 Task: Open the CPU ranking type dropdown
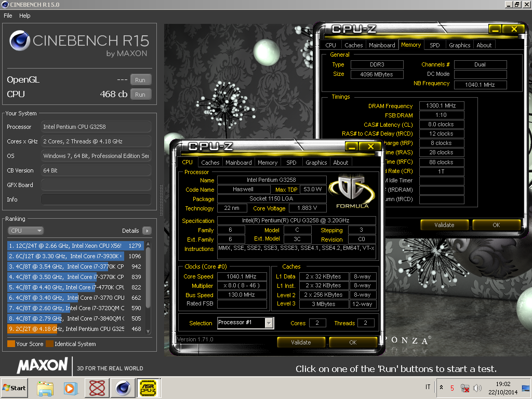(25, 231)
